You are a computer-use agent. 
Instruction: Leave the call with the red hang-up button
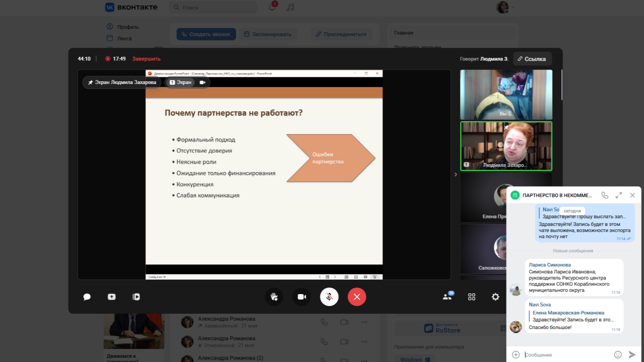357,297
